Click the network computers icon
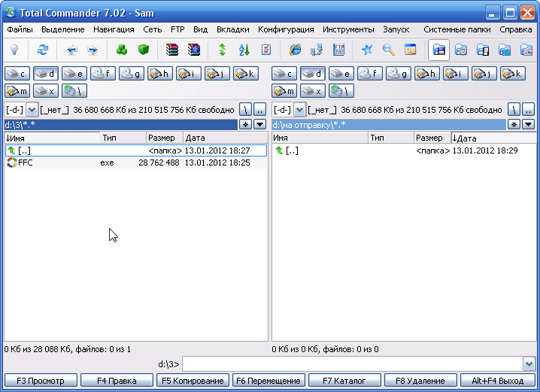The image size is (540, 392). 317,50
